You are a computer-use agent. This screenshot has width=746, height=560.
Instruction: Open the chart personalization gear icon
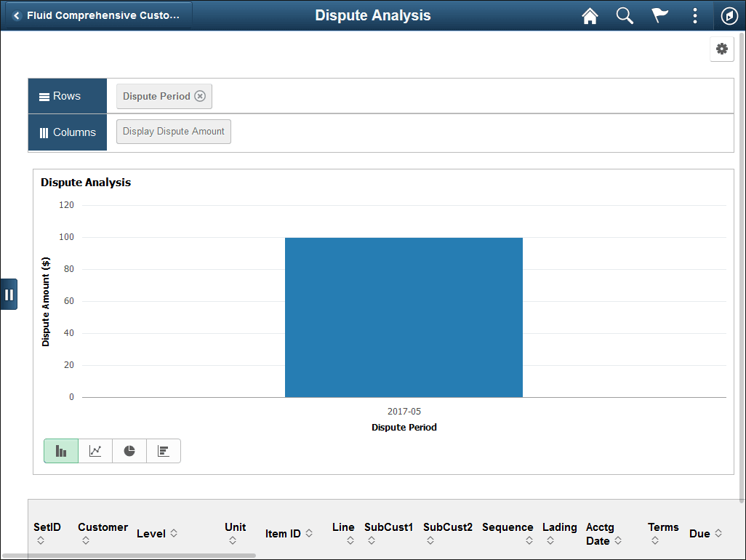(721, 49)
